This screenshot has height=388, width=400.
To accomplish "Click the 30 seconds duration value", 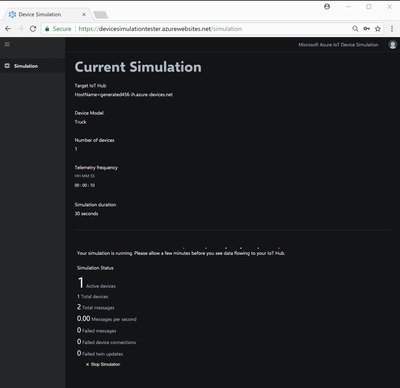I will pyautogui.click(x=86, y=214).
